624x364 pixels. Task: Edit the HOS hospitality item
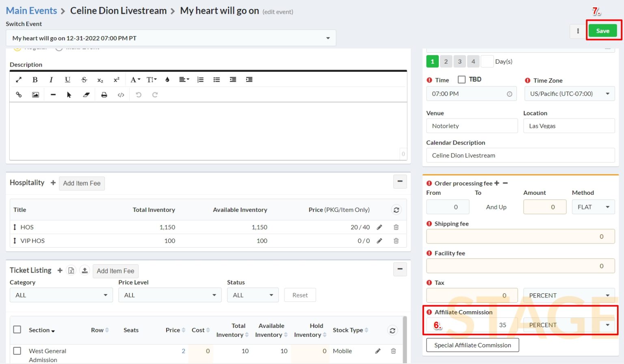click(x=379, y=227)
